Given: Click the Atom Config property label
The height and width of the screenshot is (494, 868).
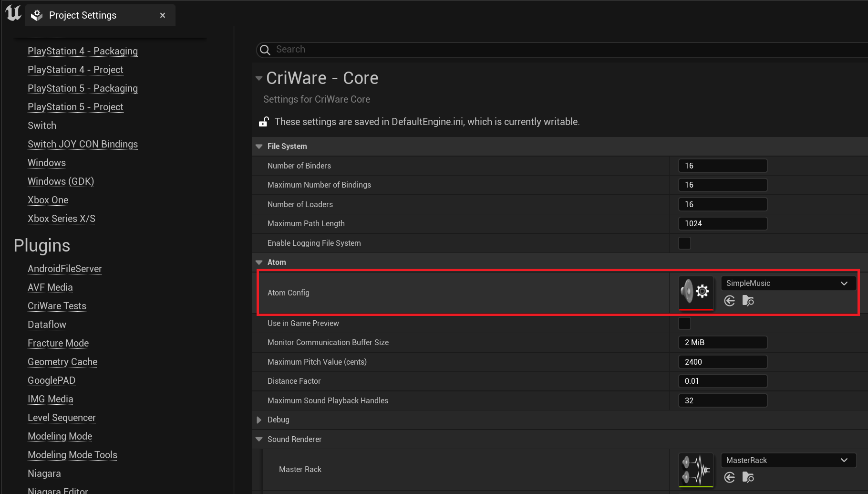Looking at the screenshot, I should click(x=289, y=293).
